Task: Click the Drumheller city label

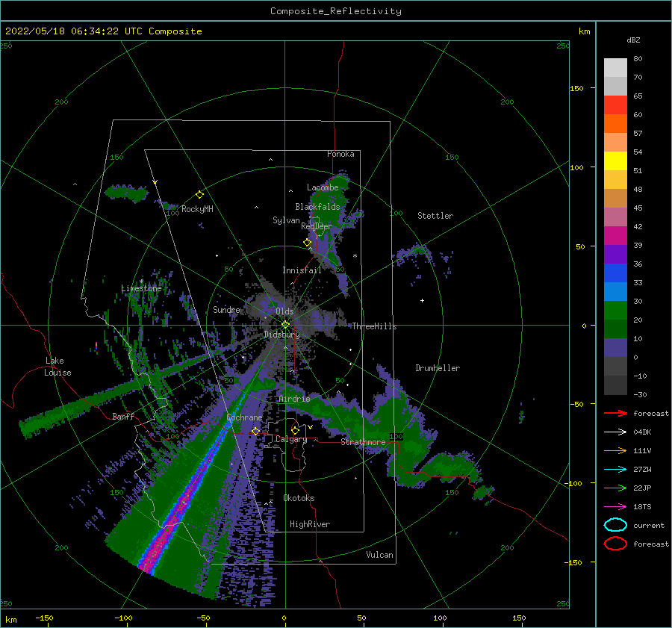Action: [438, 368]
